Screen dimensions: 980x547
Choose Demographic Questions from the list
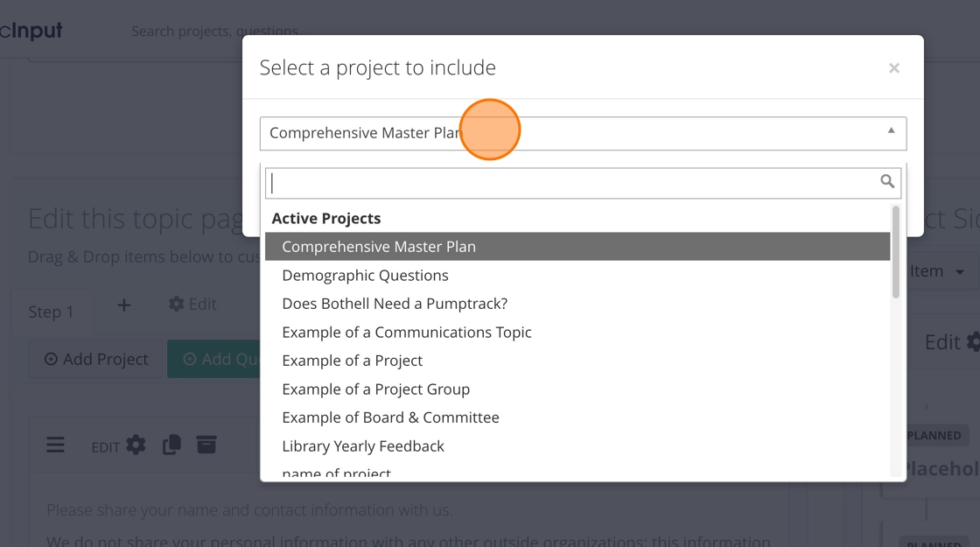[365, 276]
